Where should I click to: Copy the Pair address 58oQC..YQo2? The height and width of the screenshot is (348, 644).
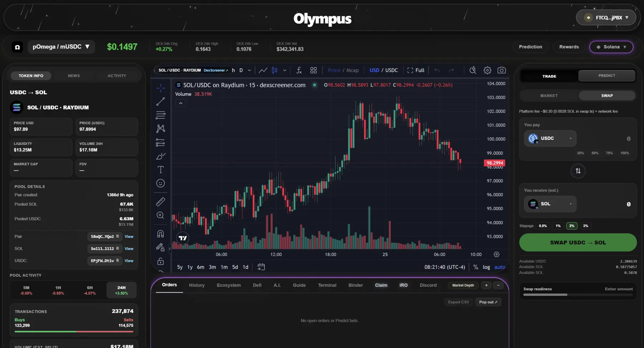tap(117, 237)
